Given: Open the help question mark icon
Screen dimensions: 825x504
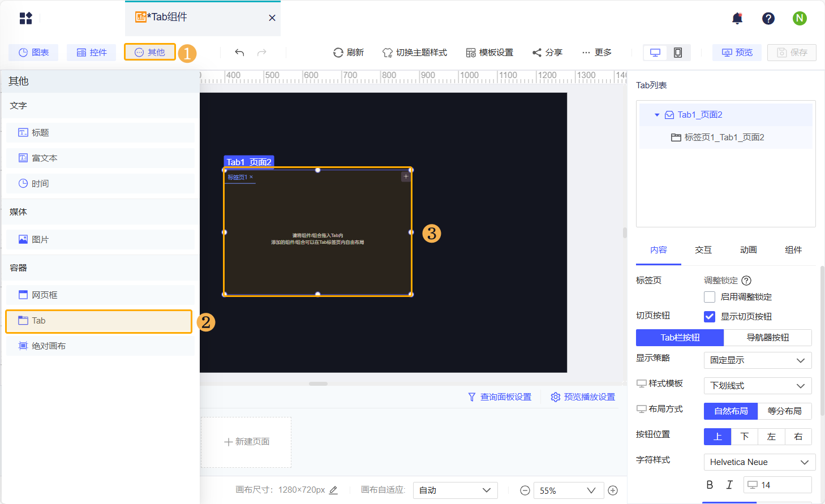Looking at the screenshot, I should [768, 18].
